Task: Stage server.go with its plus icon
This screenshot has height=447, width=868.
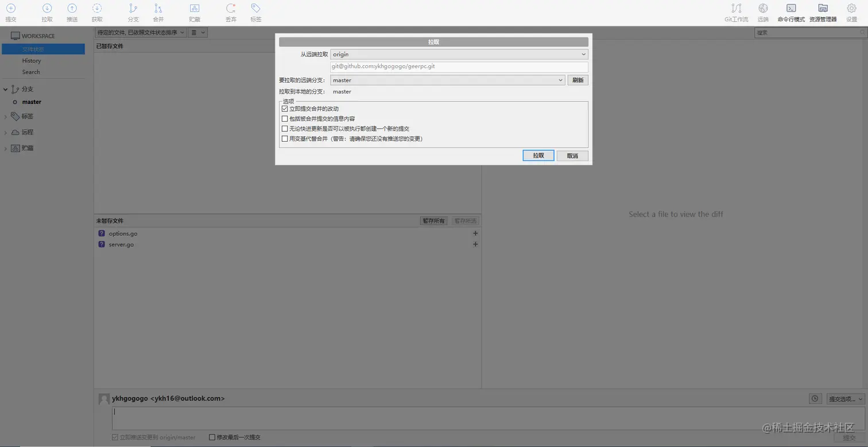Action: click(x=475, y=244)
